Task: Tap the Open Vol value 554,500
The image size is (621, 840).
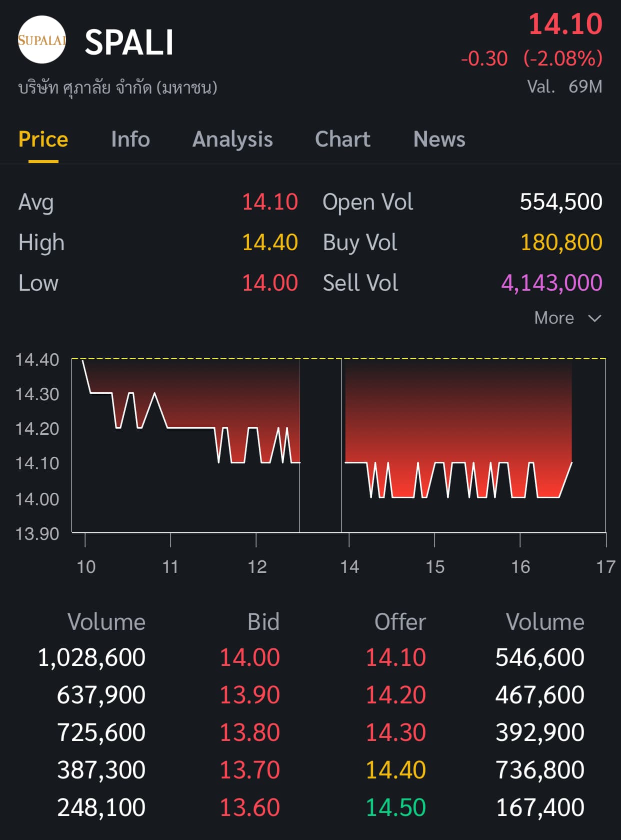Action: (x=561, y=202)
